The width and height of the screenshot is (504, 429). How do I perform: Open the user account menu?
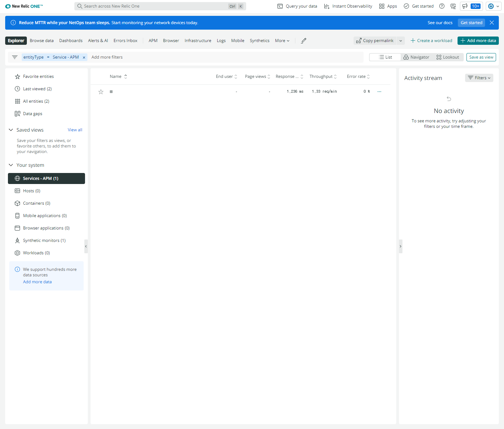[x=493, y=6]
